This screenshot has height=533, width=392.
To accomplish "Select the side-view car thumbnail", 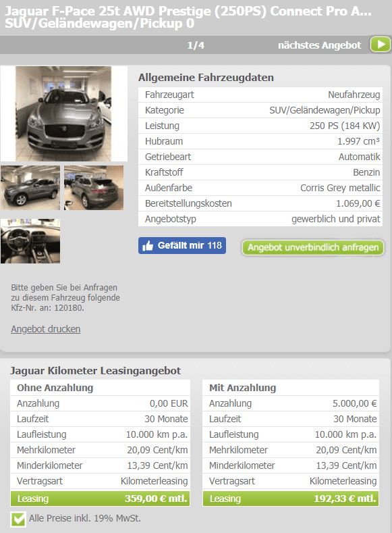I will (x=30, y=188).
